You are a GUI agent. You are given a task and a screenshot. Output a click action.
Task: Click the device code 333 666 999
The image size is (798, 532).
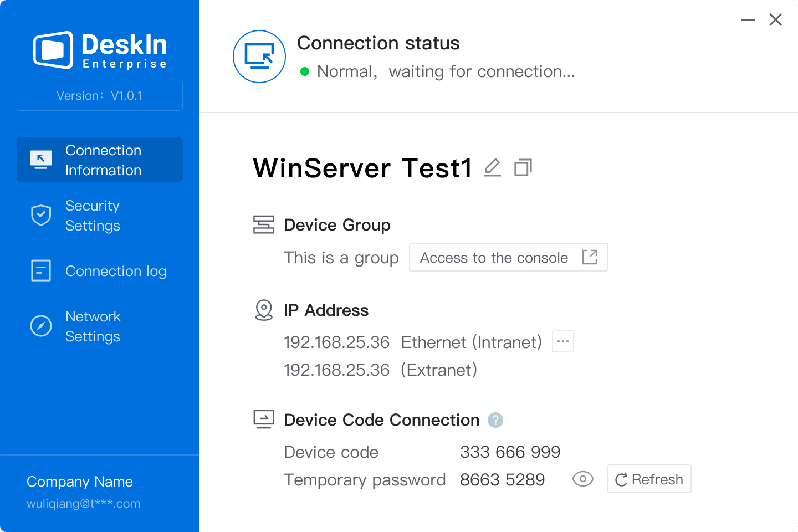(x=510, y=452)
